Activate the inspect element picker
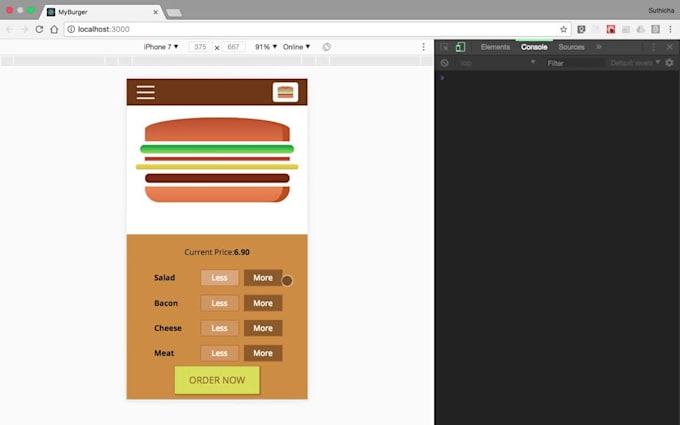The width and height of the screenshot is (680, 425). point(445,47)
